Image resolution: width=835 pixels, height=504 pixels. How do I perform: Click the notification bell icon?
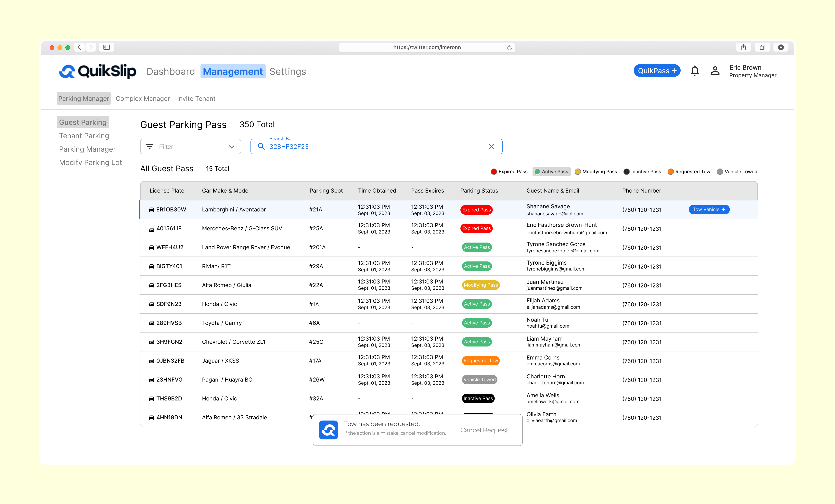click(x=694, y=71)
